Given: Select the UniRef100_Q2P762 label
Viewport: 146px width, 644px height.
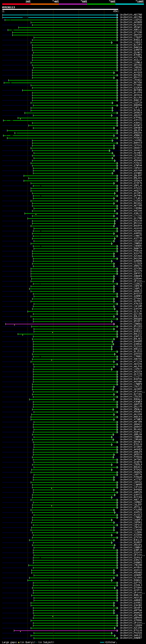Looking at the screenshot, I should coord(131,583).
